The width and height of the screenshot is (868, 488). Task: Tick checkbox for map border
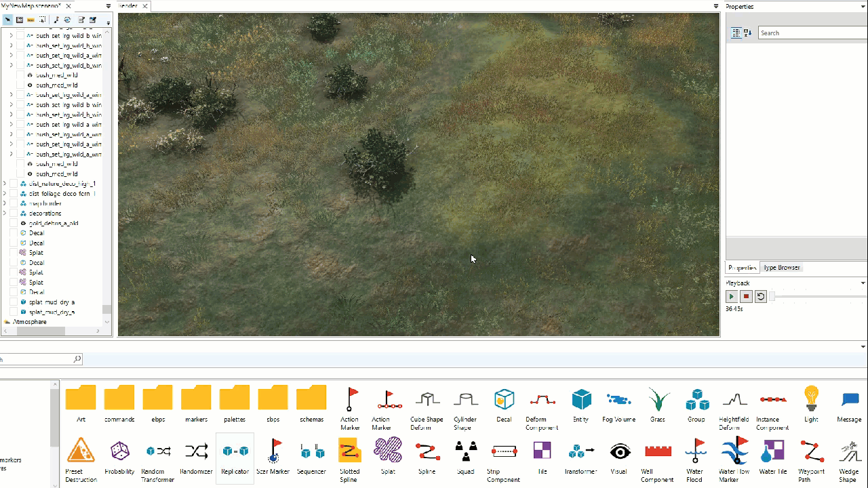[13, 203]
